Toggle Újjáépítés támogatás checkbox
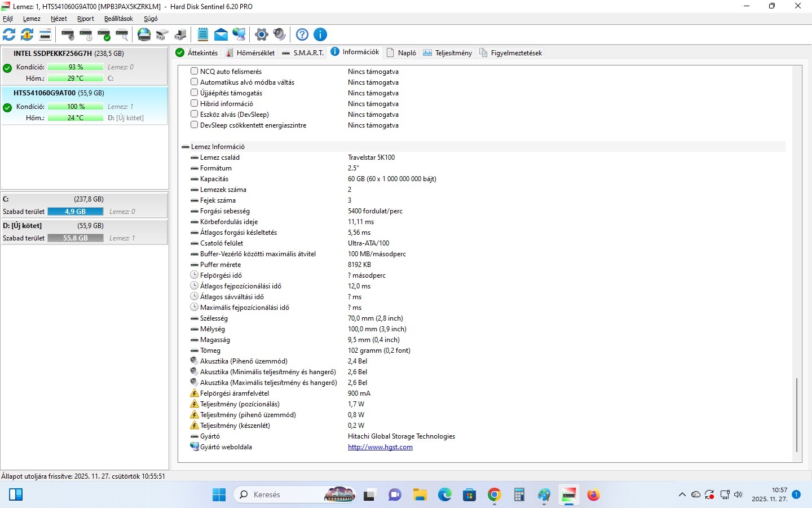Screen dimensions: 812x508 point(194,93)
